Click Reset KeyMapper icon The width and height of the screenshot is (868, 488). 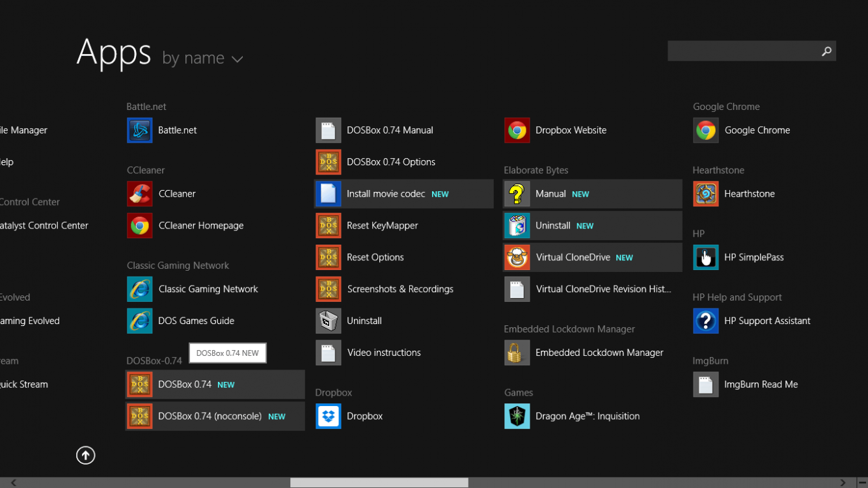pyautogui.click(x=328, y=226)
